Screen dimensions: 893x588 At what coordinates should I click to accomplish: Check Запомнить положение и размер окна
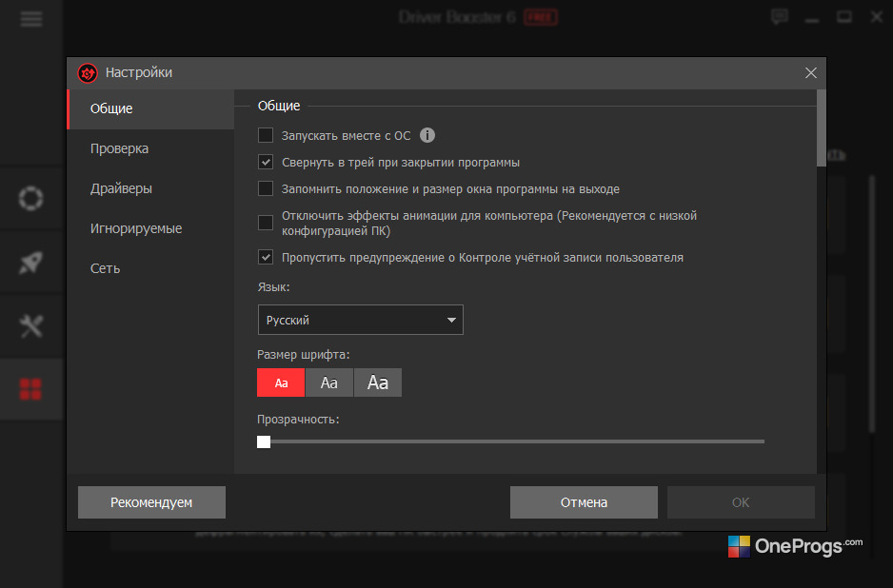pos(266,188)
